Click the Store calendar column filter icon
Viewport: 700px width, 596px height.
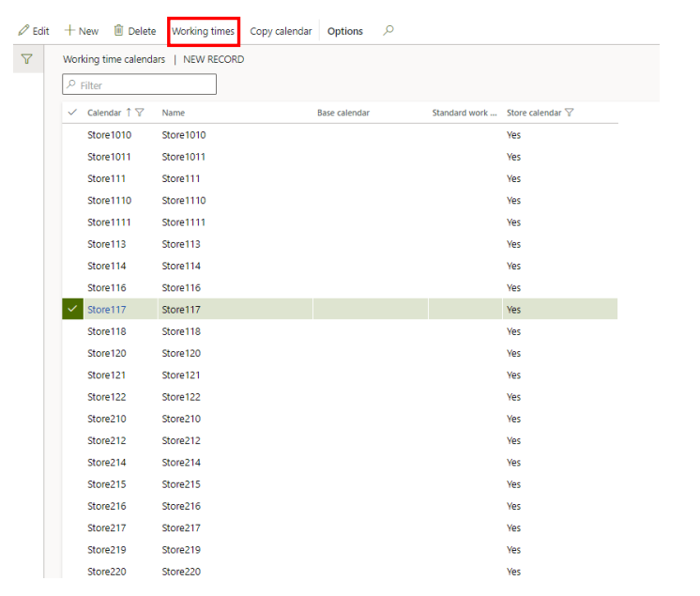(569, 113)
